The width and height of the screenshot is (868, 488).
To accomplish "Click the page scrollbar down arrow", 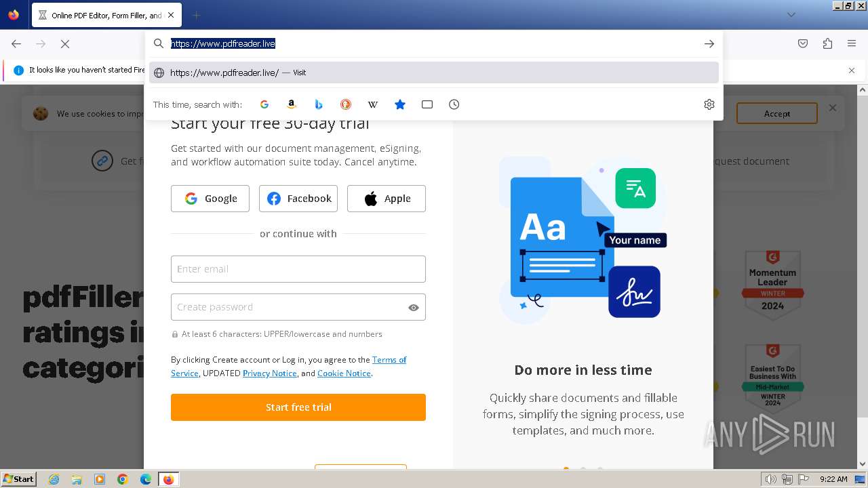I will pyautogui.click(x=863, y=464).
